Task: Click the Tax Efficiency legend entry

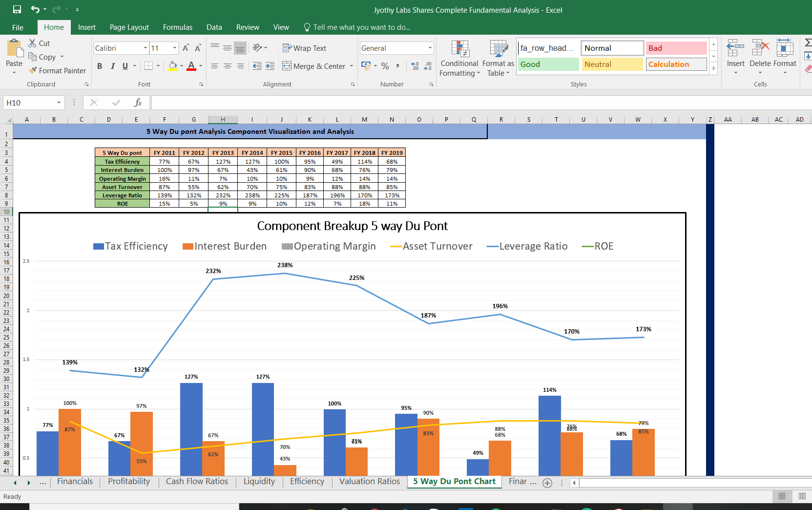Action: pyautogui.click(x=130, y=246)
